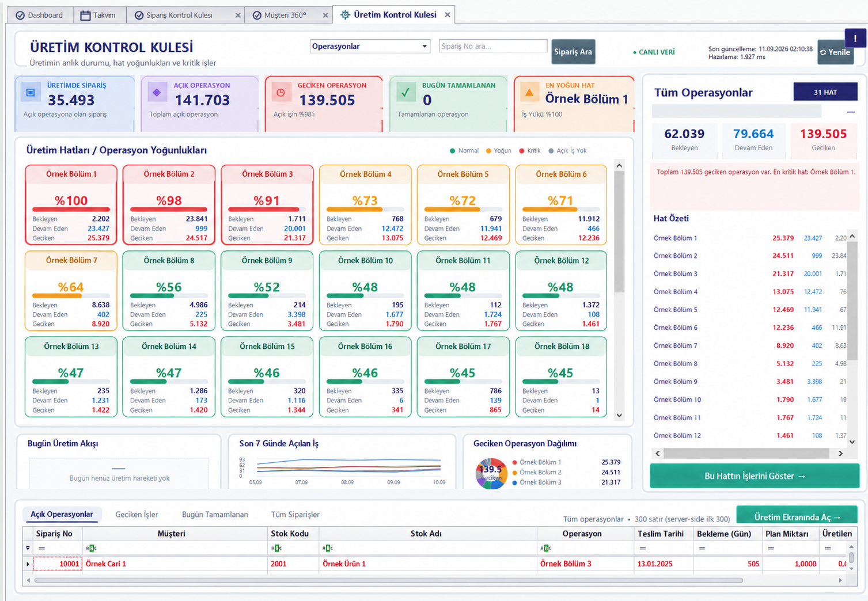
Task: Click the down arrow of production lines scrollbar
Action: pos(619,415)
